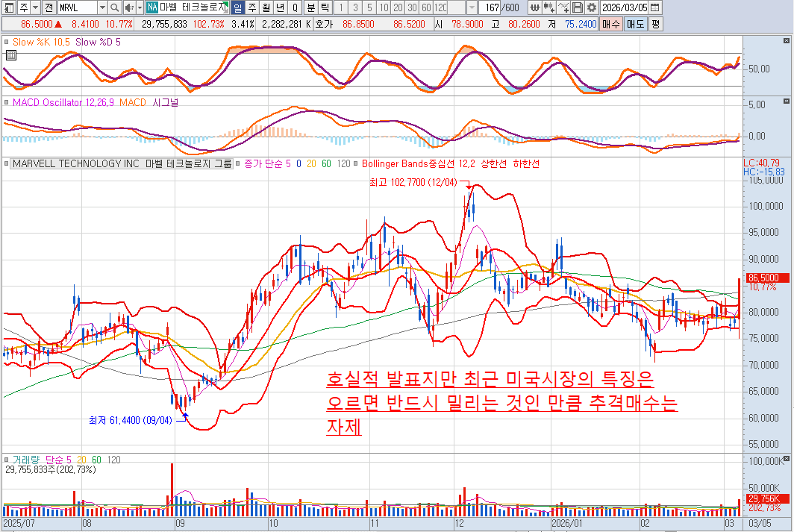
Task: Click the candlestick chart type icon
Action: 549,7
